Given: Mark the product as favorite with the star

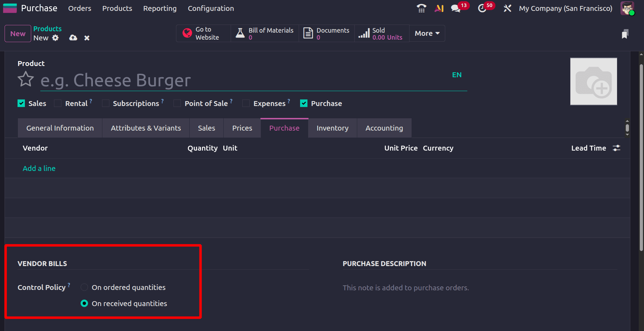Looking at the screenshot, I should (x=25, y=79).
